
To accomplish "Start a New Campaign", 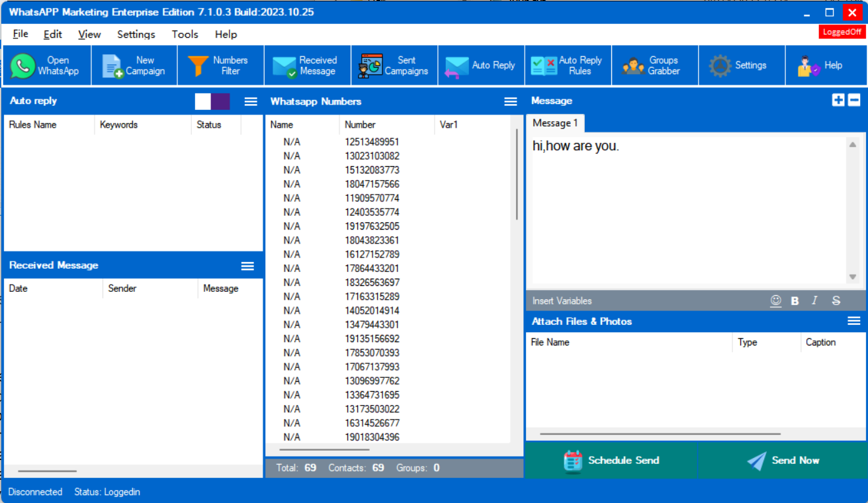I will coord(134,66).
